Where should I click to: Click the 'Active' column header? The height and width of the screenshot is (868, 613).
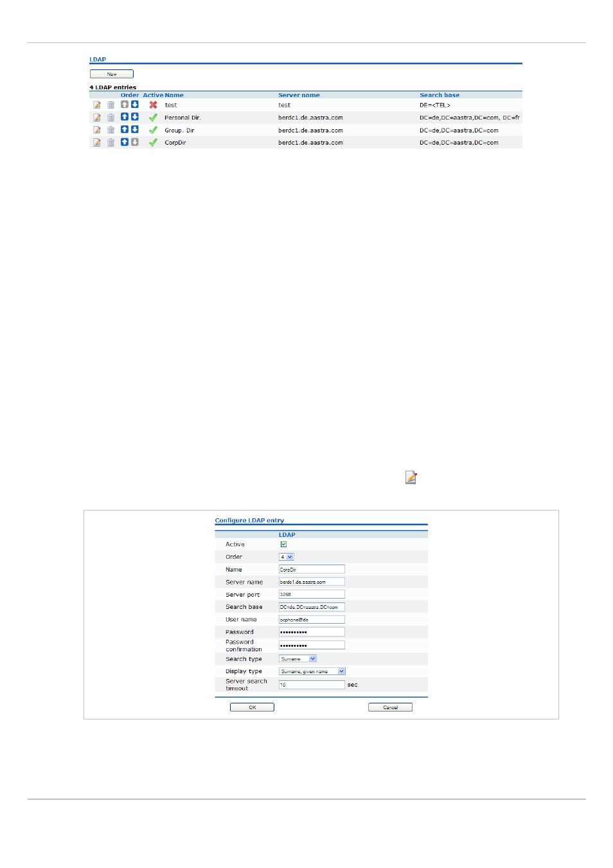click(x=153, y=95)
